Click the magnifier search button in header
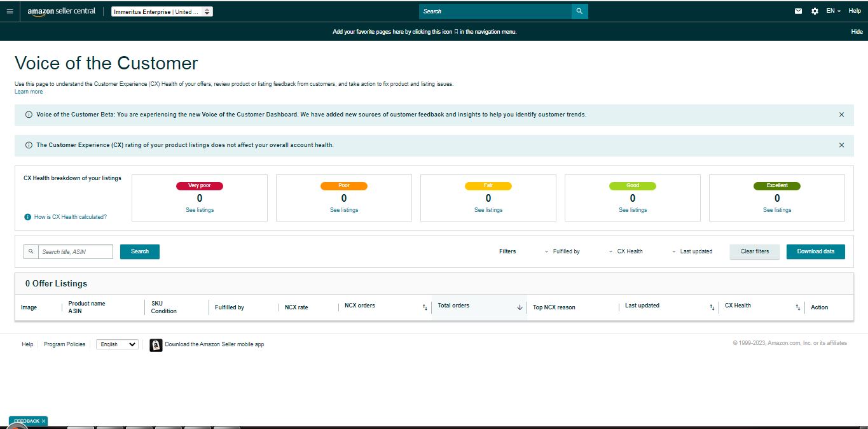 [579, 11]
